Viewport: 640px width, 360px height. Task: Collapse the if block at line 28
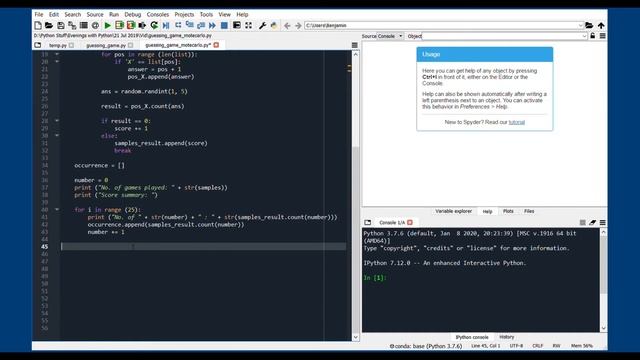coord(57,121)
